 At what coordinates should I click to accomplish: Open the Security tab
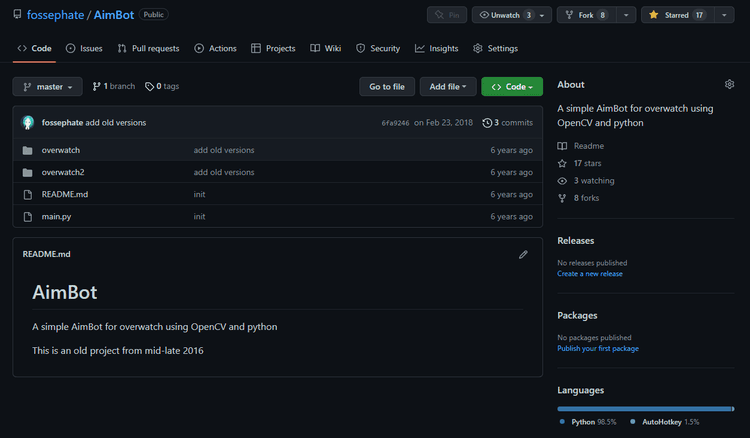click(x=378, y=48)
